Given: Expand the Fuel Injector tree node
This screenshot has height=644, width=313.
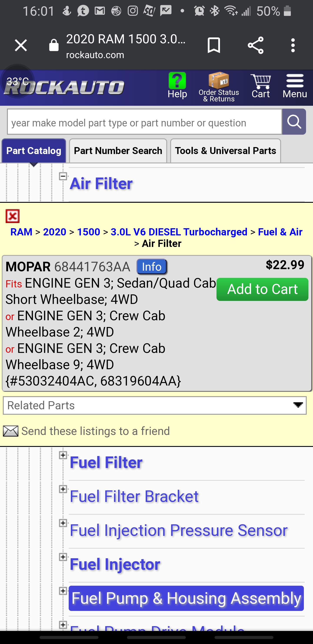Looking at the screenshot, I should tap(63, 557).
